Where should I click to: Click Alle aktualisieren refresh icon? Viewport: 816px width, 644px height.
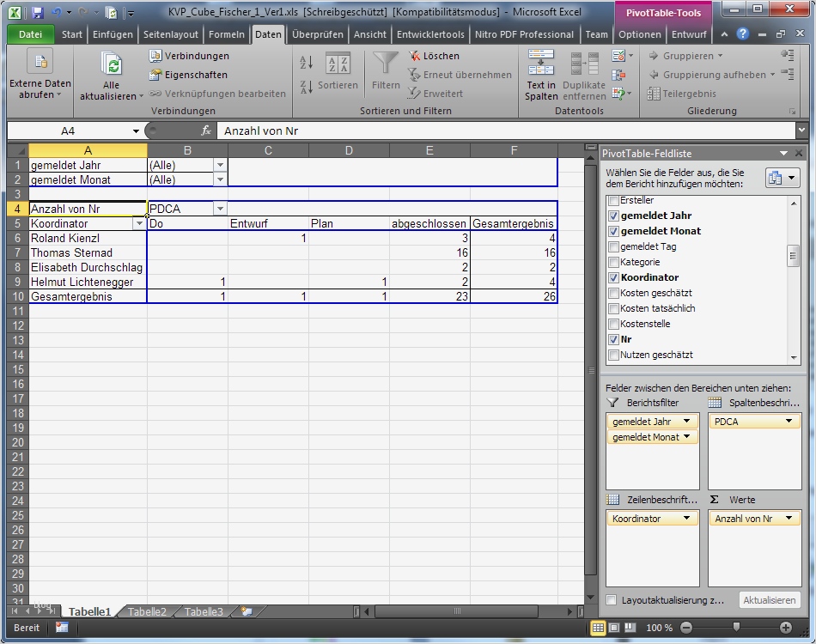point(112,64)
